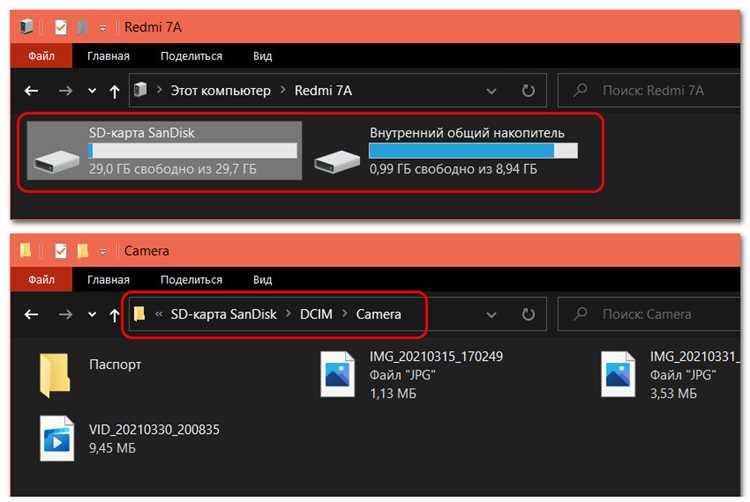Image resolution: width=750 pixels, height=502 pixels.
Task: Click forward arrow in Camera window
Action: pos(66,314)
